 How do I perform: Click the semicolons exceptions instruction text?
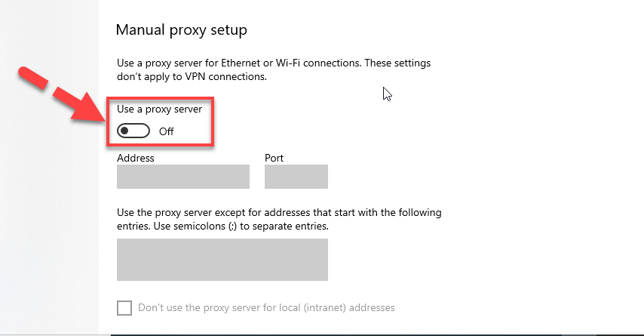point(279,219)
